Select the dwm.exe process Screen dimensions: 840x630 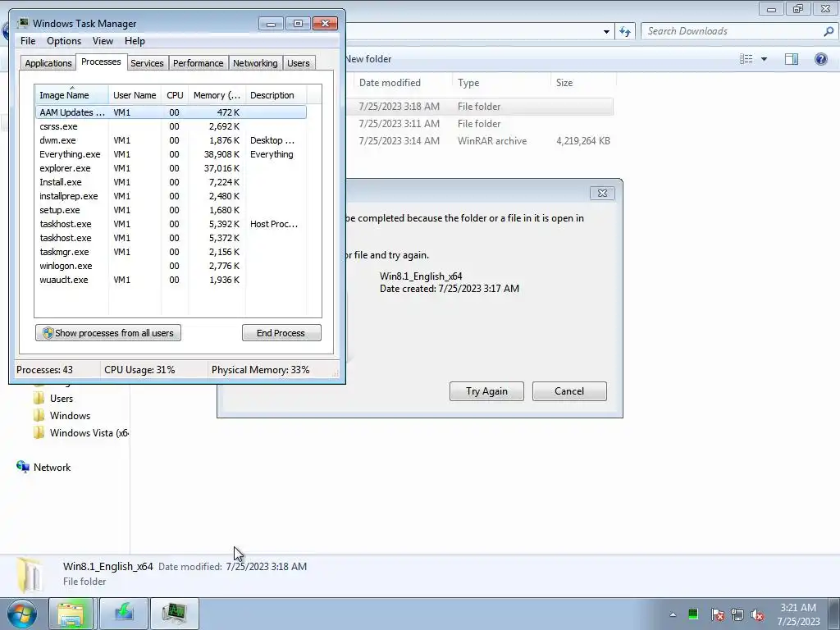click(171, 140)
